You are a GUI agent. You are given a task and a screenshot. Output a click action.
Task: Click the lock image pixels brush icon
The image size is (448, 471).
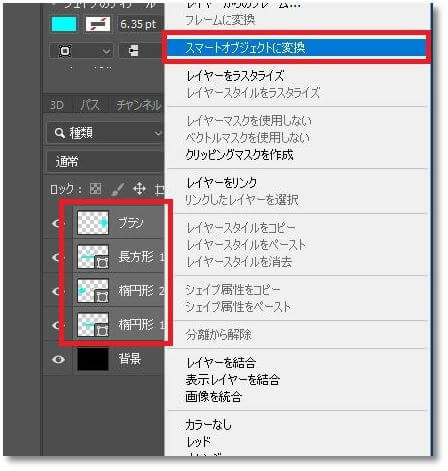click(118, 189)
